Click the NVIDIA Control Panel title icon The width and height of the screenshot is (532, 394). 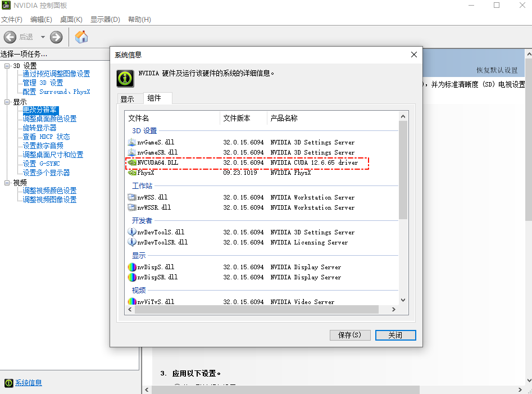[x=6, y=5]
